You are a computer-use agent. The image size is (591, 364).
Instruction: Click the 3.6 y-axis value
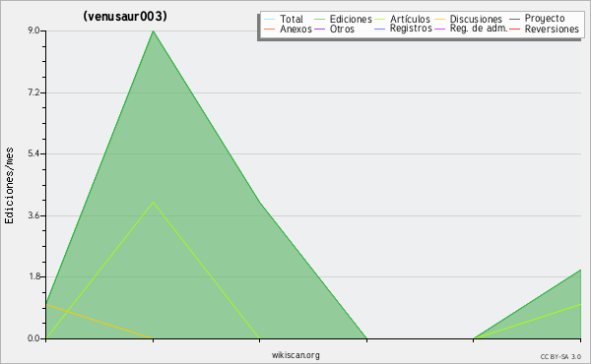(33, 215)
